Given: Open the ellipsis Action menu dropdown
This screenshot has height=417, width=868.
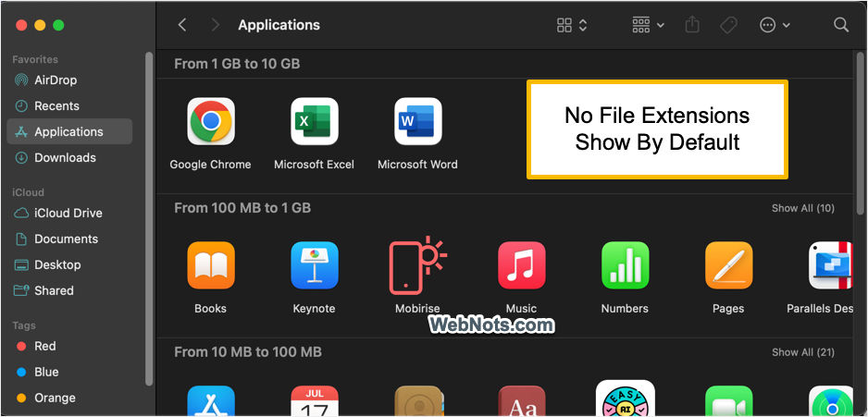Looking at the screenshot, I should point(775,25).
